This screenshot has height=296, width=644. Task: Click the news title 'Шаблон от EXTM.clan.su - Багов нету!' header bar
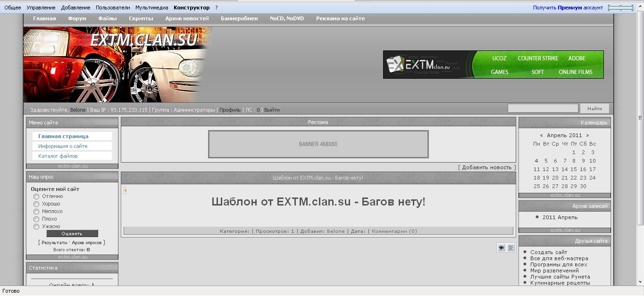[x=318, y=178]
